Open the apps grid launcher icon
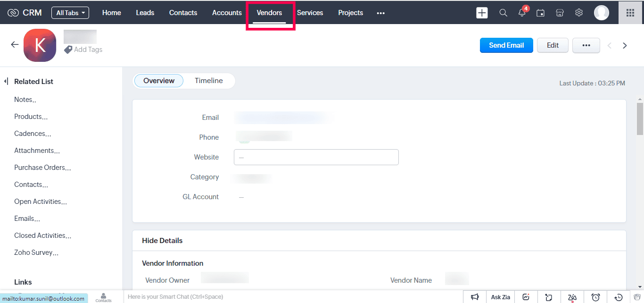The width and height of the screenshot is (644, 303). [x=630, y=13]
